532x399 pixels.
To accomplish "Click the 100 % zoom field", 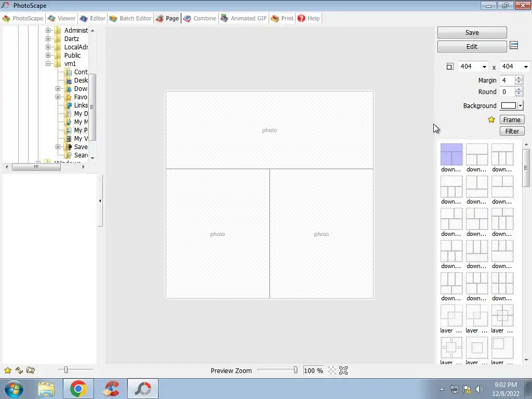I will coord(313,370).
